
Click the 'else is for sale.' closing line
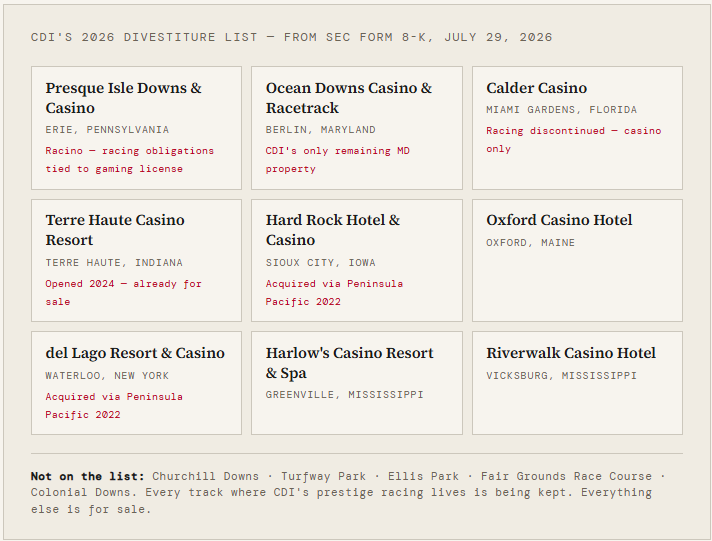click(91, 509)
